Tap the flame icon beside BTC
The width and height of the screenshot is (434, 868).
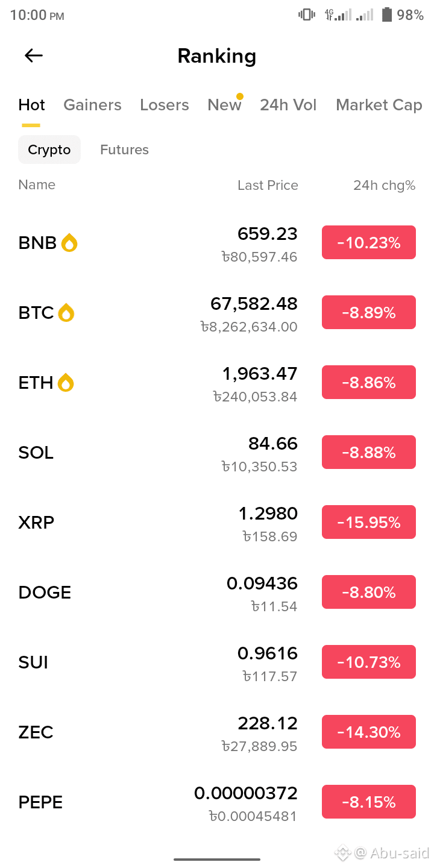click(66, 313)
